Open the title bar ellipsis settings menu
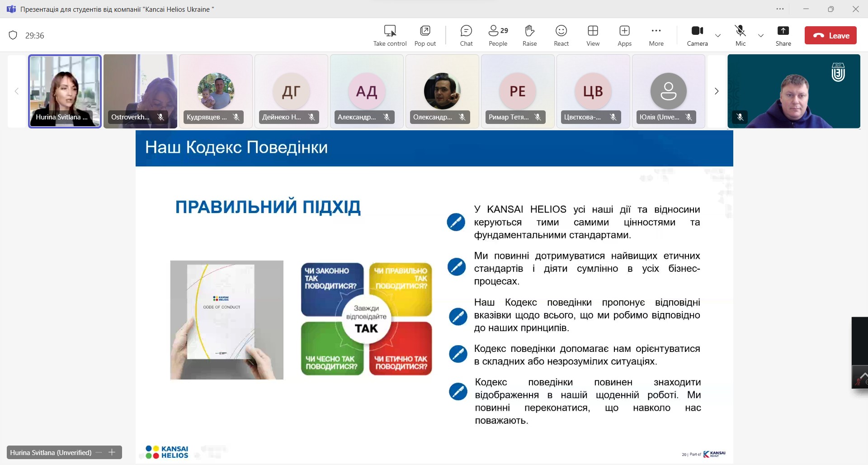 780,9
